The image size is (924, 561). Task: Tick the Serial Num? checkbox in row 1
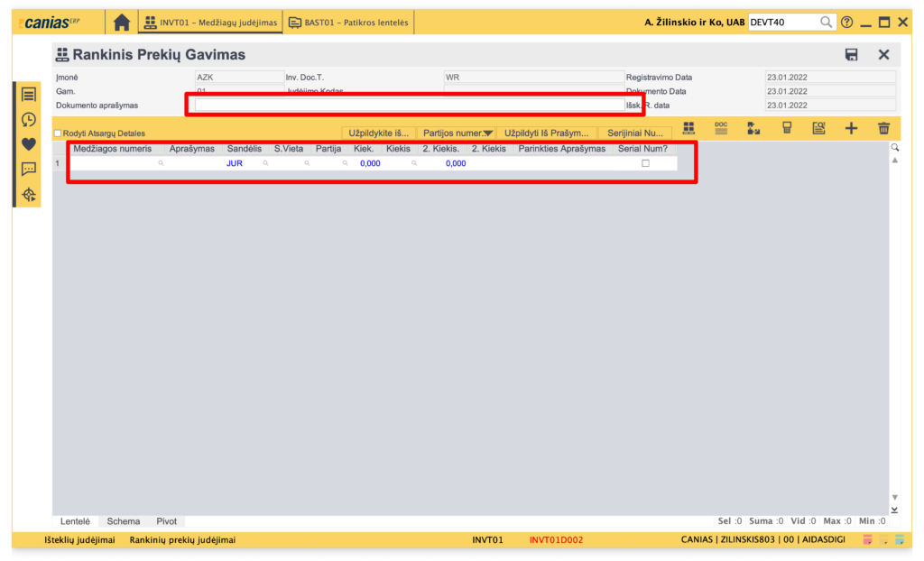point(644,163)
